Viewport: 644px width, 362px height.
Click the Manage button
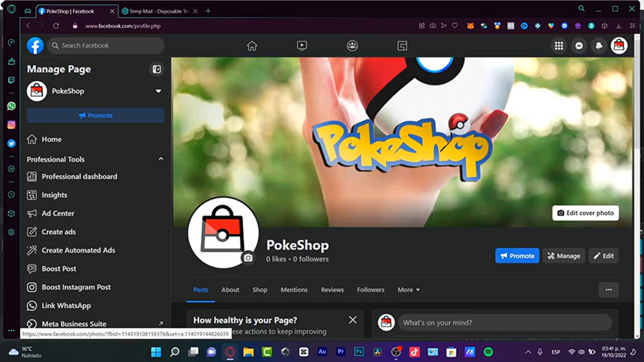point(564,256)
